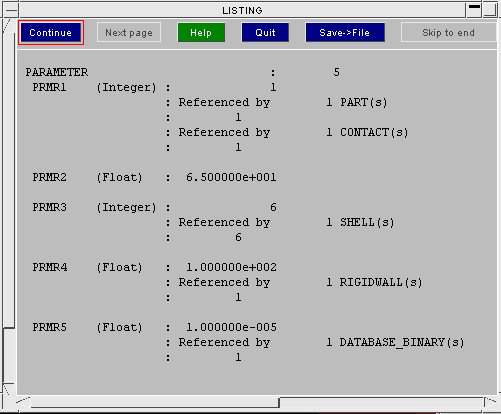Grab the horizontal scrollbar thumb
This screenshot has height=414, width=501.
(155, 402)
